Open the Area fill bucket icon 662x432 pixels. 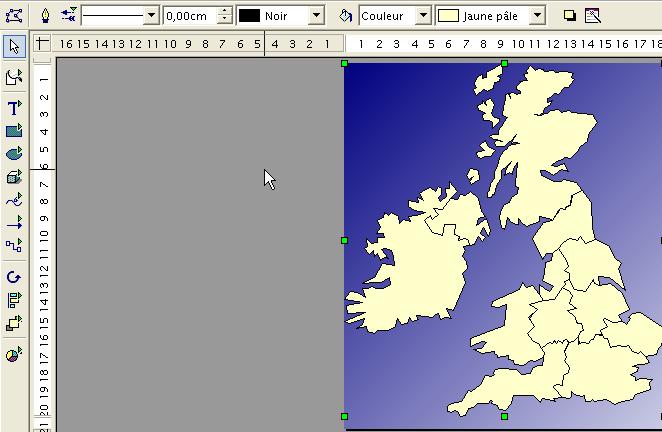coord(345,16)
